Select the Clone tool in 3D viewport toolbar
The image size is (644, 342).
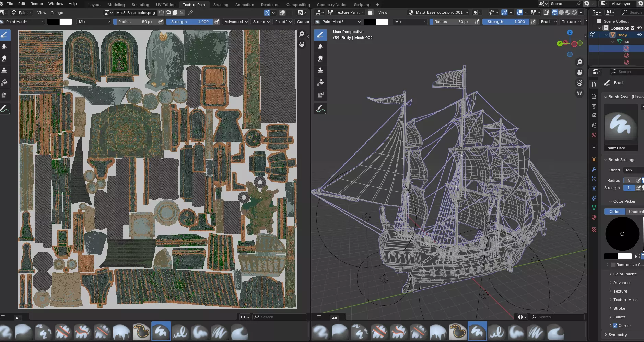pyautogui.click(x=320, y=70)
